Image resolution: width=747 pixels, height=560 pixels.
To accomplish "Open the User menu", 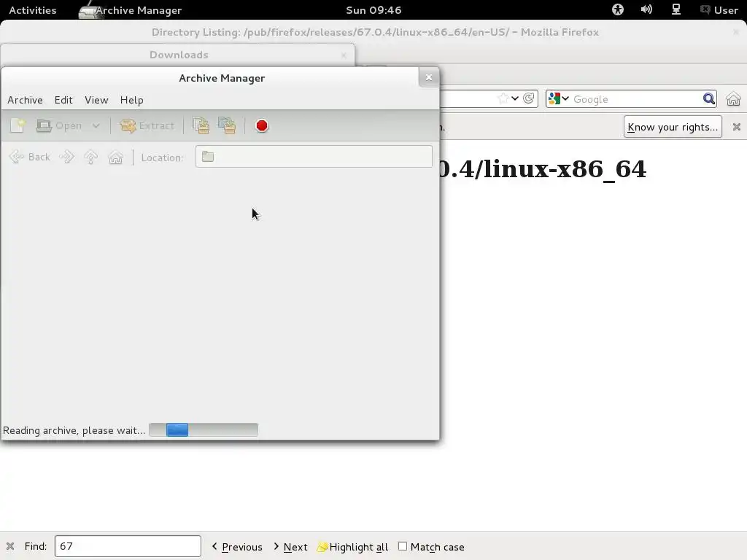I will point(719,10).
